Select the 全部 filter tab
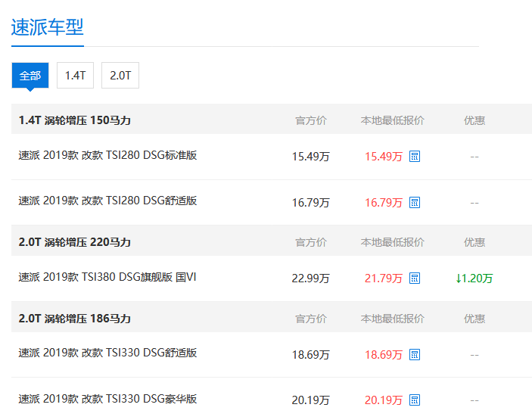The image size is (532, 420). [x=30, y=76]
